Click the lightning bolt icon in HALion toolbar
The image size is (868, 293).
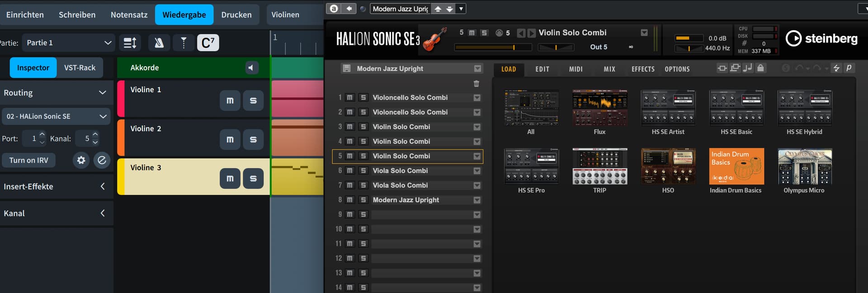pyautogui.click(x=836, y=68)
